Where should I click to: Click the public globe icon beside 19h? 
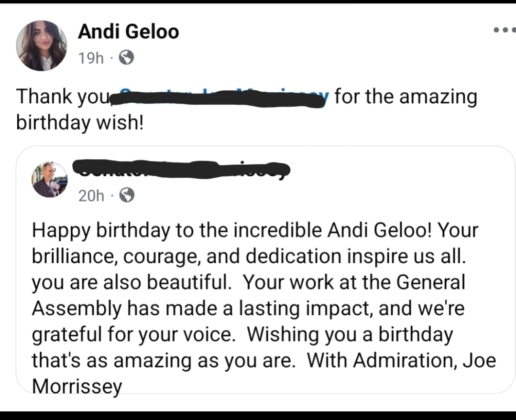point(126,58)
